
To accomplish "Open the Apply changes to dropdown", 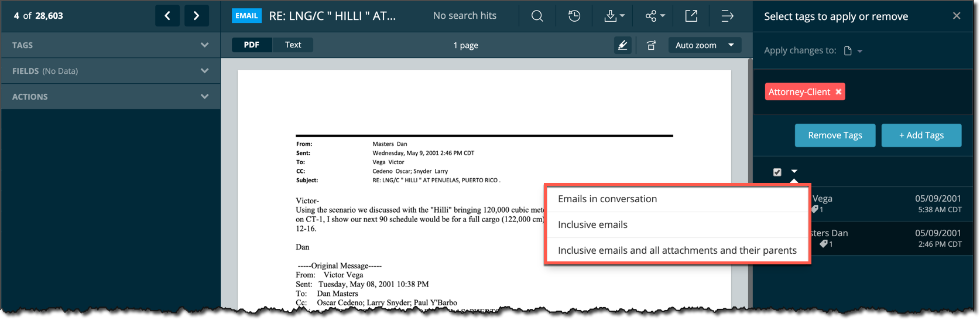I will pyautogui.click(x=853, y=51).
